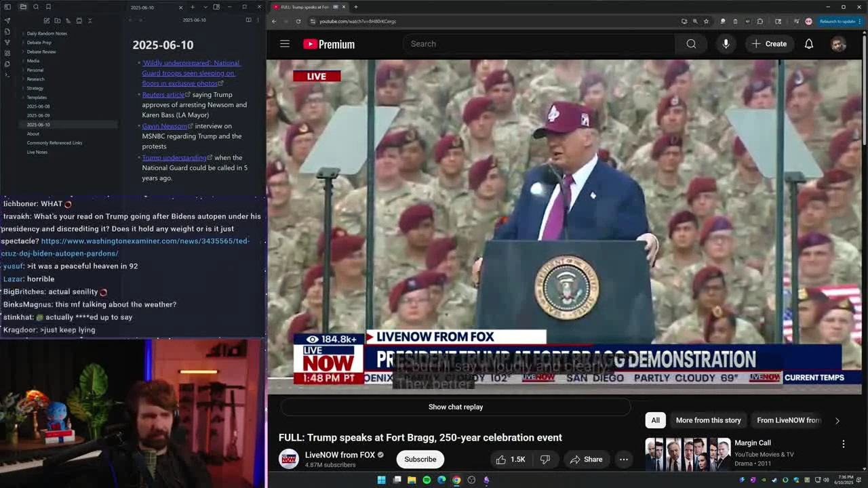Open note 2025-06-08 in explorer

click(38, 106)
